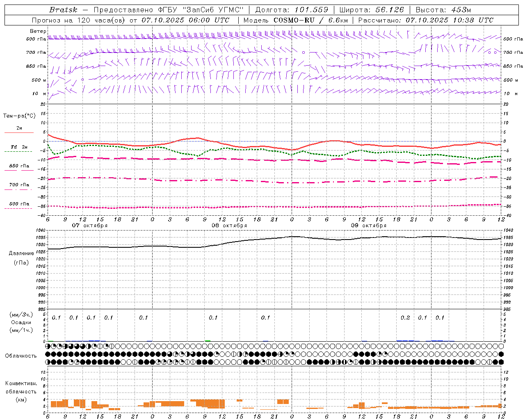
Task: Select the (мм/3ч.) precipitation unit label
Action: (21, 315)
